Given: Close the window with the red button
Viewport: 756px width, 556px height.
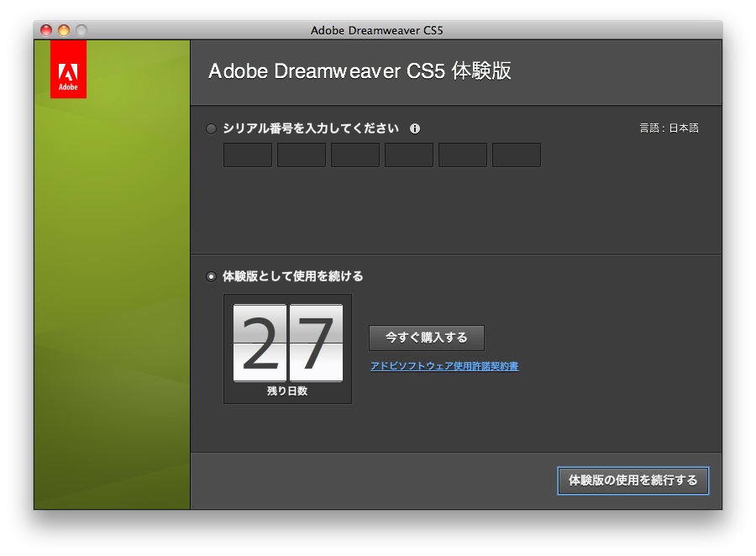Looking at the screenshot, I should click(x=46, y=30).
